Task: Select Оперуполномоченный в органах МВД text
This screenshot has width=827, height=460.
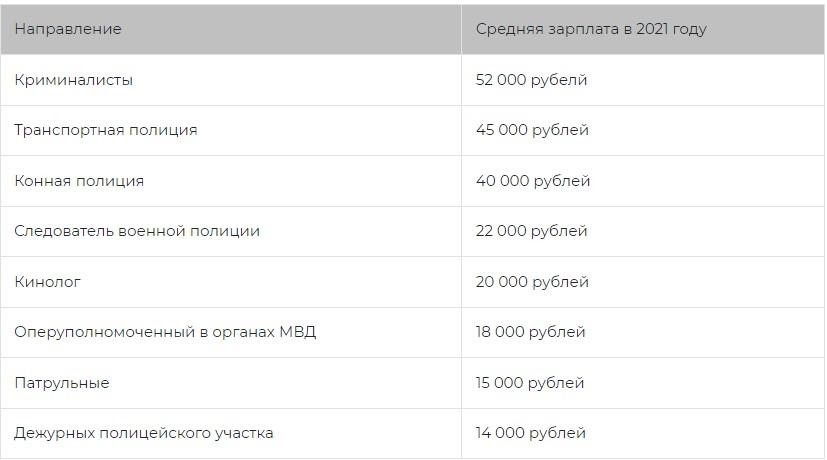Action: coord(165,332)
